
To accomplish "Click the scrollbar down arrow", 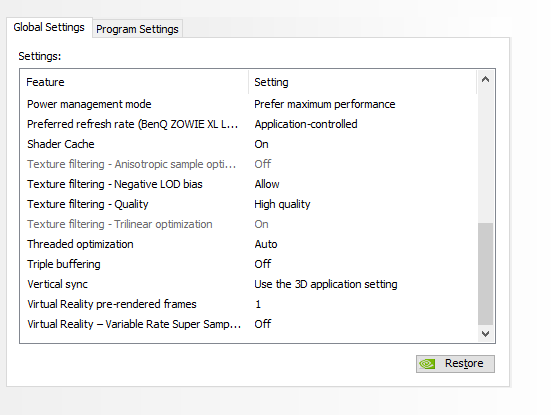I will click(486, 333).
